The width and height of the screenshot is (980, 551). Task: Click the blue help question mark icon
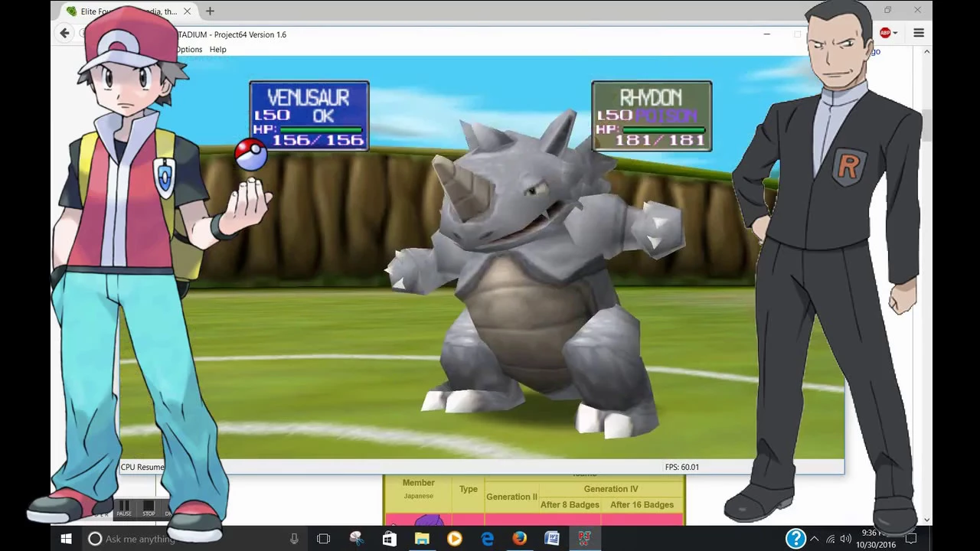click(x=795, y=539)
